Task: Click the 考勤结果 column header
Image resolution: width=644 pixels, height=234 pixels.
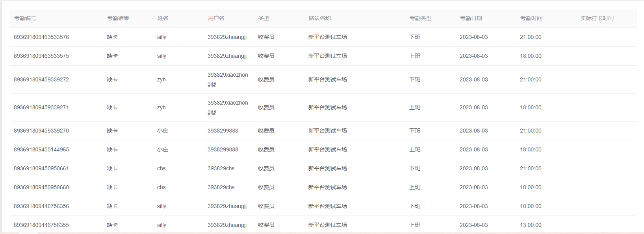Action: coord(118,18)
